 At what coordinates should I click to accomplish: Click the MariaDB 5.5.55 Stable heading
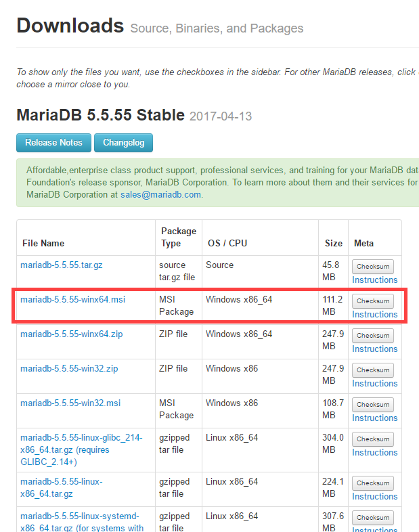[100, 115]
